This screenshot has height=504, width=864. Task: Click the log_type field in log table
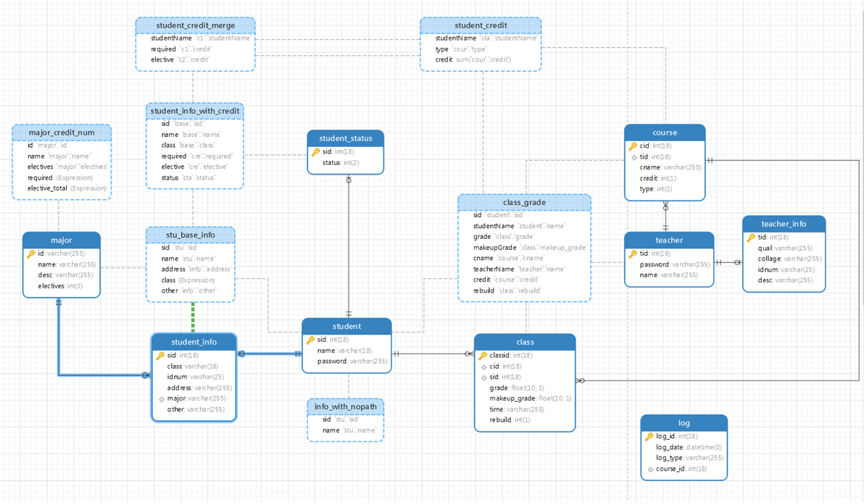pyautogui.click(x=690, y=458)
